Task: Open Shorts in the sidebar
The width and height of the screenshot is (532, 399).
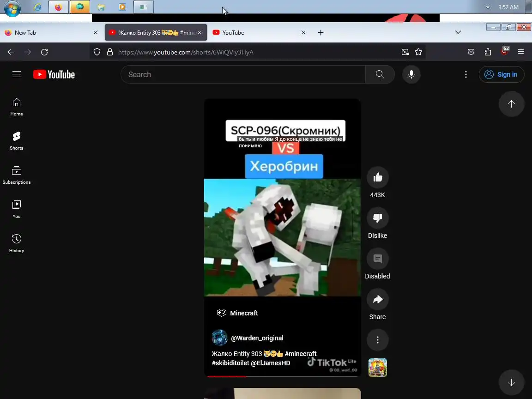Action: tap(16, 141)
